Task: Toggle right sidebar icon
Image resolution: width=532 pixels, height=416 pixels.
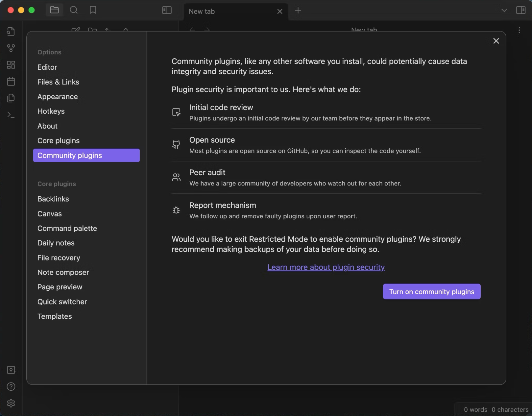Action: tap(521, 10)
